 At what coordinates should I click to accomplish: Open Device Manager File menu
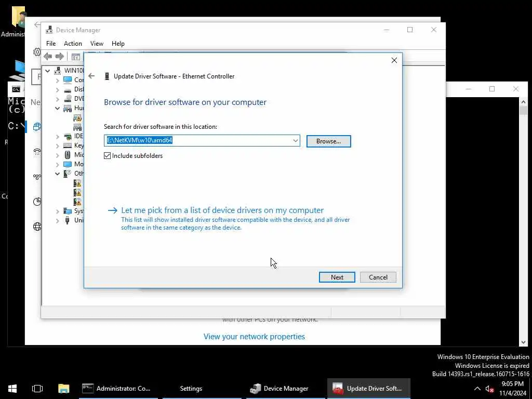click(x=51, y=44)
